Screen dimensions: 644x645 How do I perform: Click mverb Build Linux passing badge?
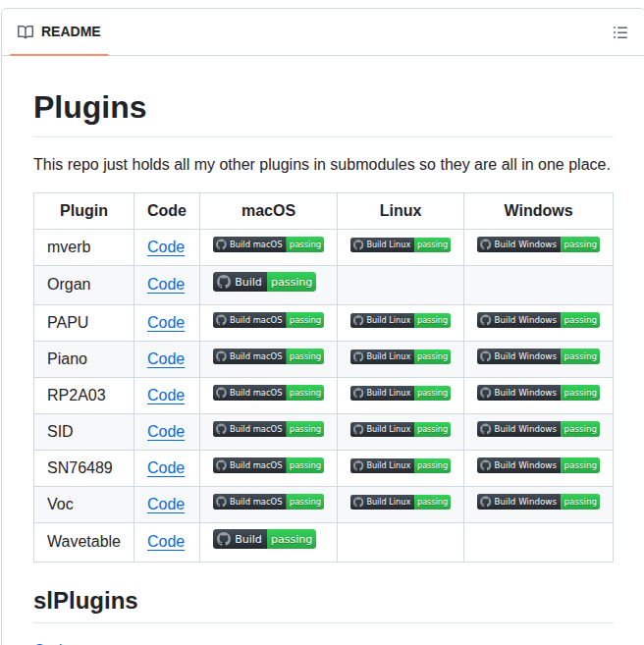[401, 244]
